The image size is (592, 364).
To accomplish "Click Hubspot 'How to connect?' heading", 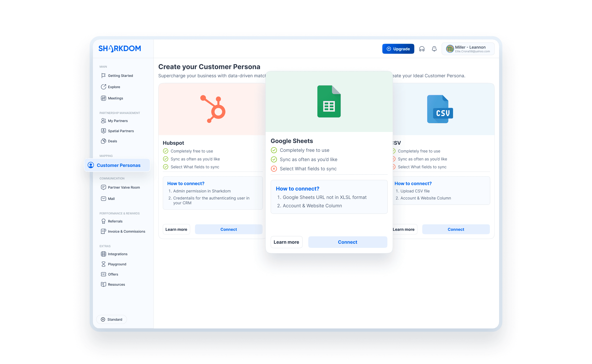I will tap(186, 184).
